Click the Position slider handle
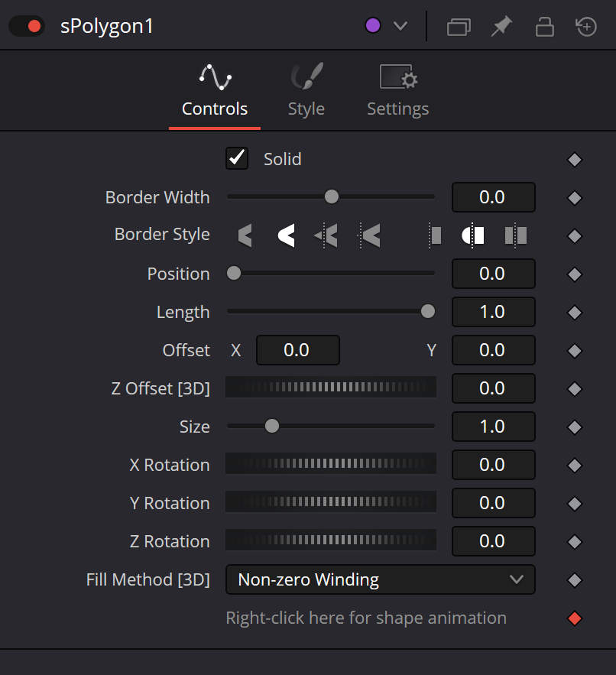Screen dimensions: 616x675 [234, 273]
